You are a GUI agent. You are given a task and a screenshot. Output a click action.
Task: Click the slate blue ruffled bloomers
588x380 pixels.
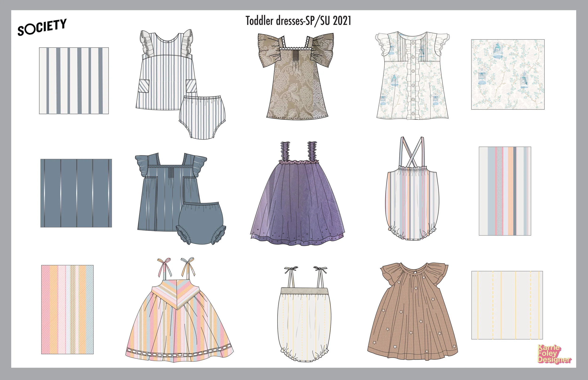click(x=203, y=222)
